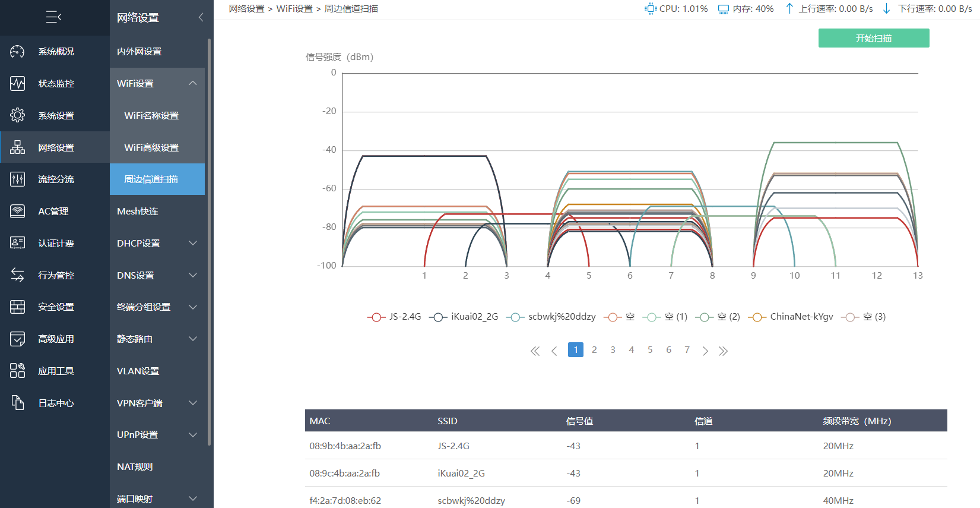Click the 高级应用 checkbox icon
This screenshot has width=980, height=508.
tap(17, 339)
